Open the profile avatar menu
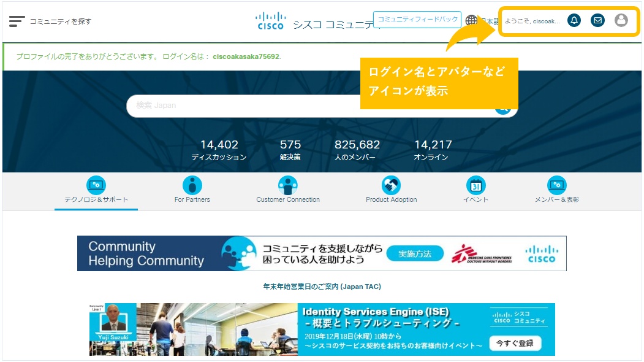The height and width of the screenshot is (362, 644). [621, 20]
